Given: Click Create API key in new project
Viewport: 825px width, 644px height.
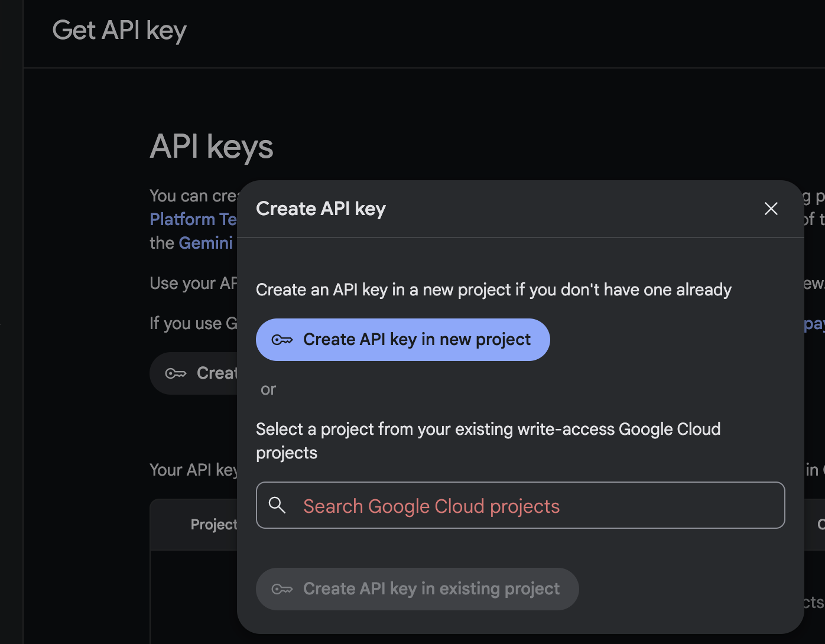Looking at the screenshot, I should tap(402, 340).
